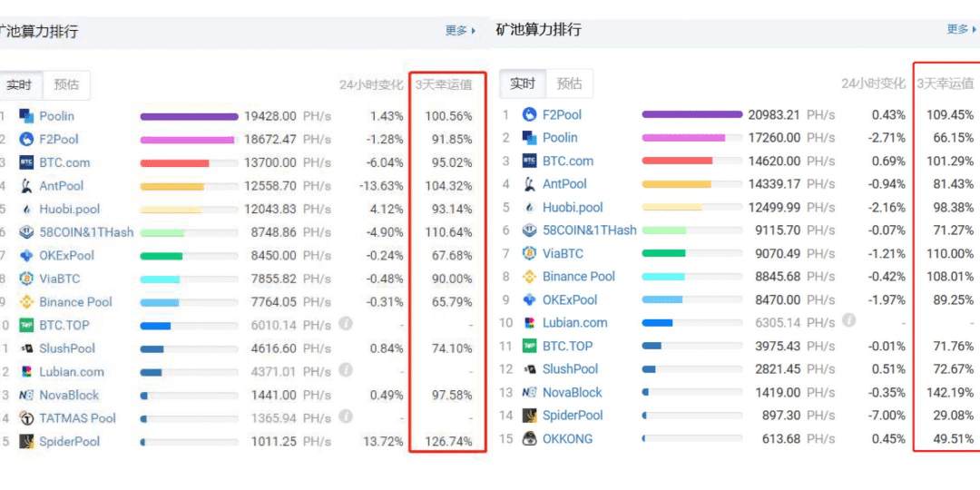Image resolution: width=980 pixels, height=490 pixels.
Task: Open 58COIN&1THash link in right panel
Action: [x=590, y=230]
